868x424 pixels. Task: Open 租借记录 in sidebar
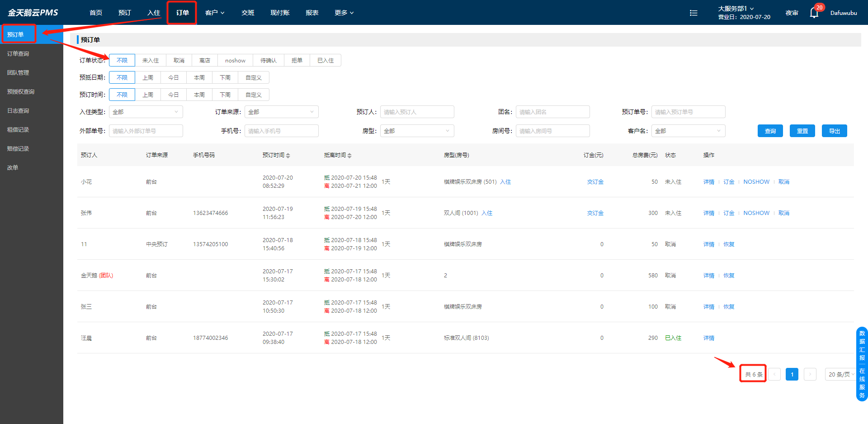(x=32, y=129)
